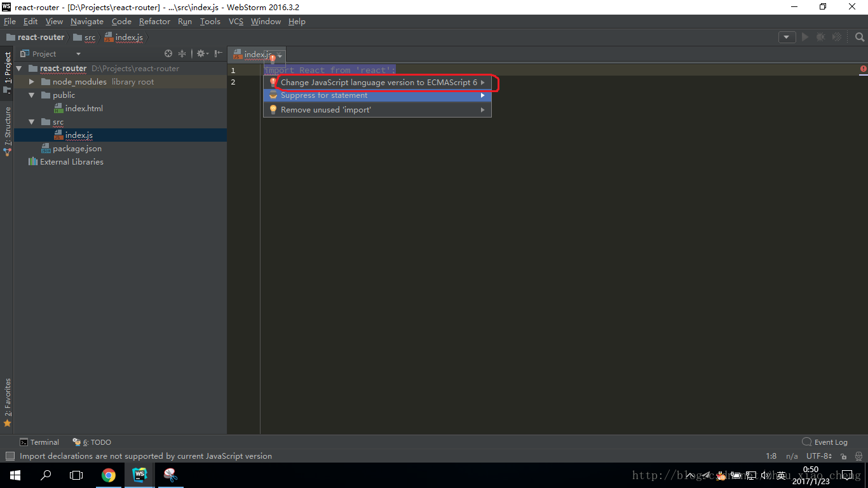Open Event Log panel
Viewport: 868px width, 488px height.
[x=825, y=442]
